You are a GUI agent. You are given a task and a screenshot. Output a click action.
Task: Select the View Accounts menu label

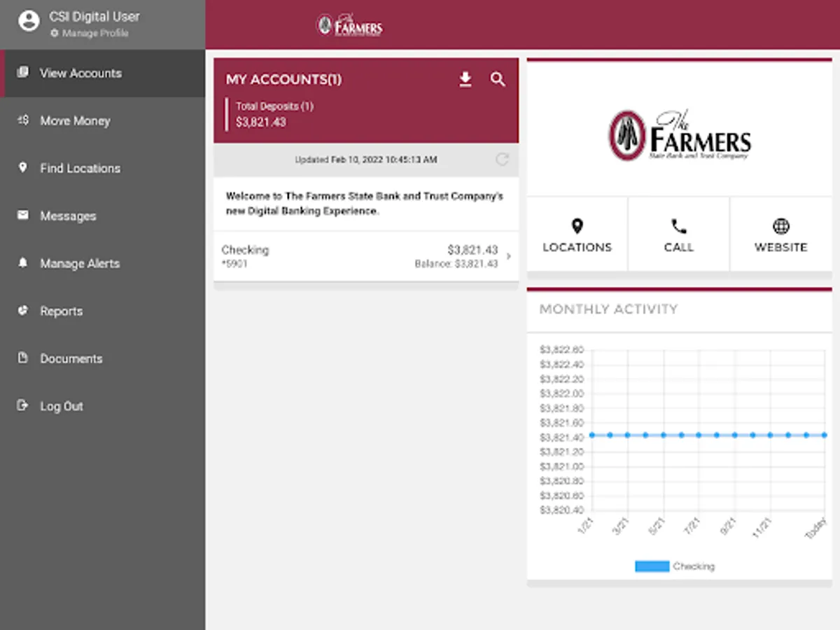click(x=80, y=73)
